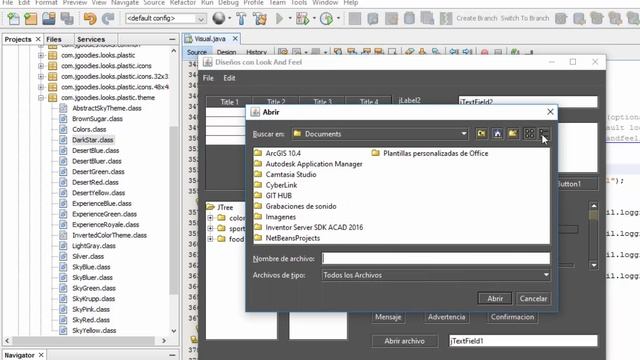640x360 pixels.
Task: Click the Profile Project clock icon
Action: coord(326,18)
